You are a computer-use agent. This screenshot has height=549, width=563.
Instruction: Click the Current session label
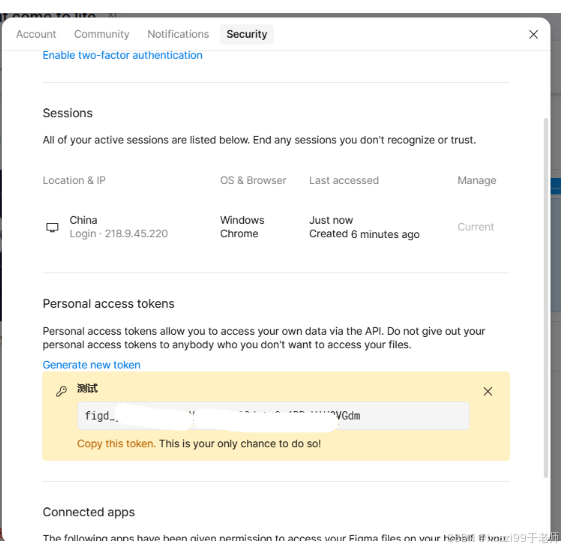(475, 227)
